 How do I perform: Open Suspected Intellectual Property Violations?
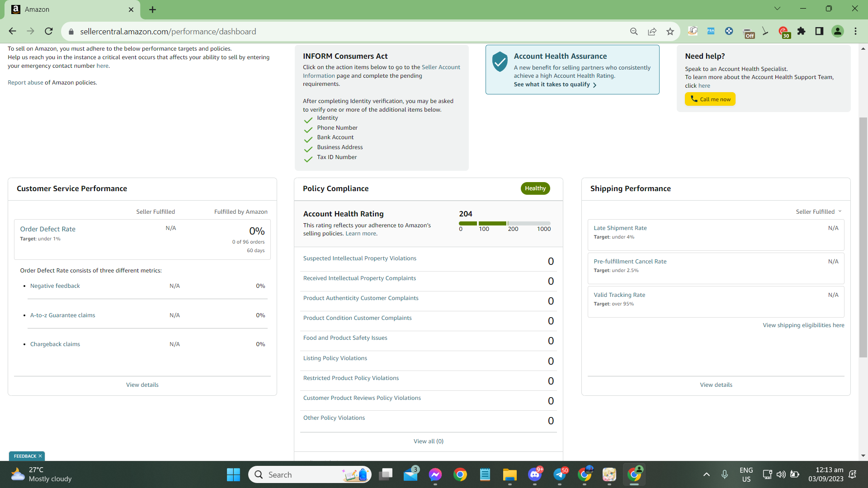click(x=359, y=258)
